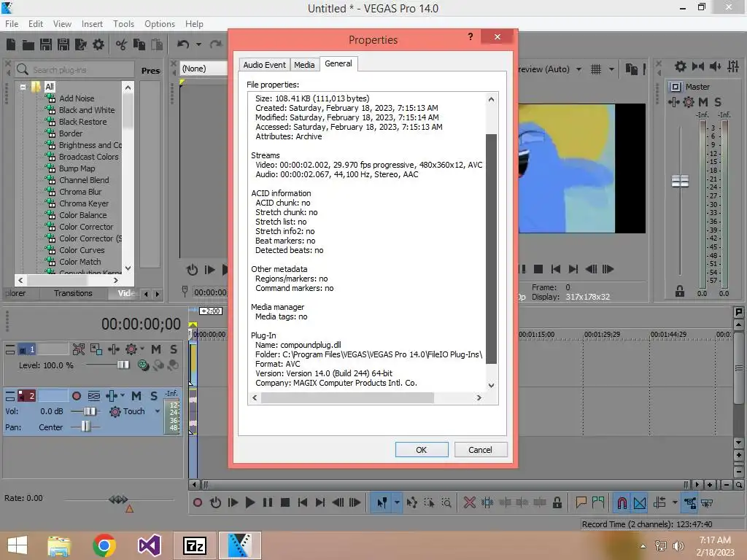747x560 pixels.
Task: Open Visual Studio from the taskbar
Action: coord(150,545)
